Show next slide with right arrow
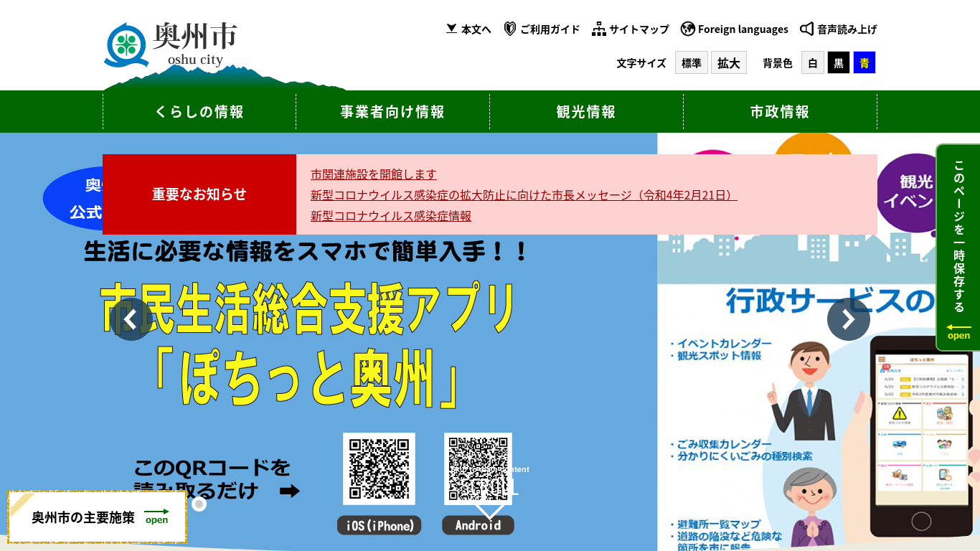 tap(849, 319)
